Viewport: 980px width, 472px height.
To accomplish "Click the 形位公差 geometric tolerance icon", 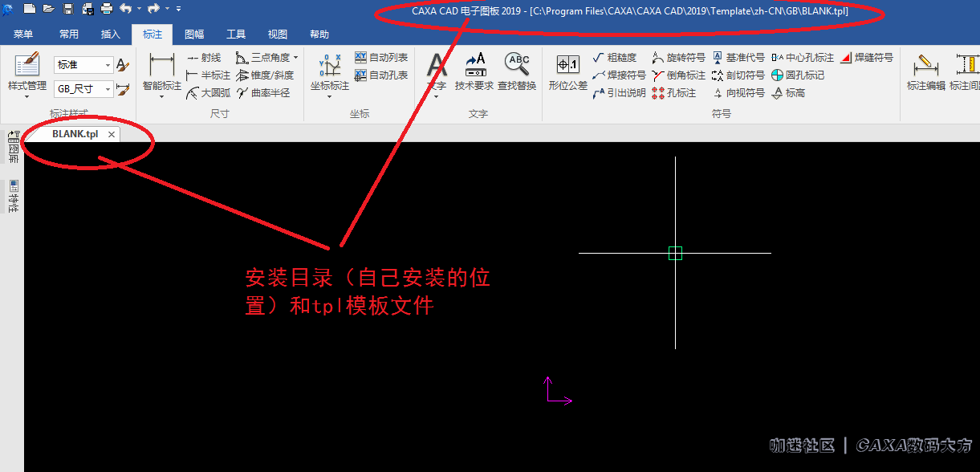I will (568, 65).
